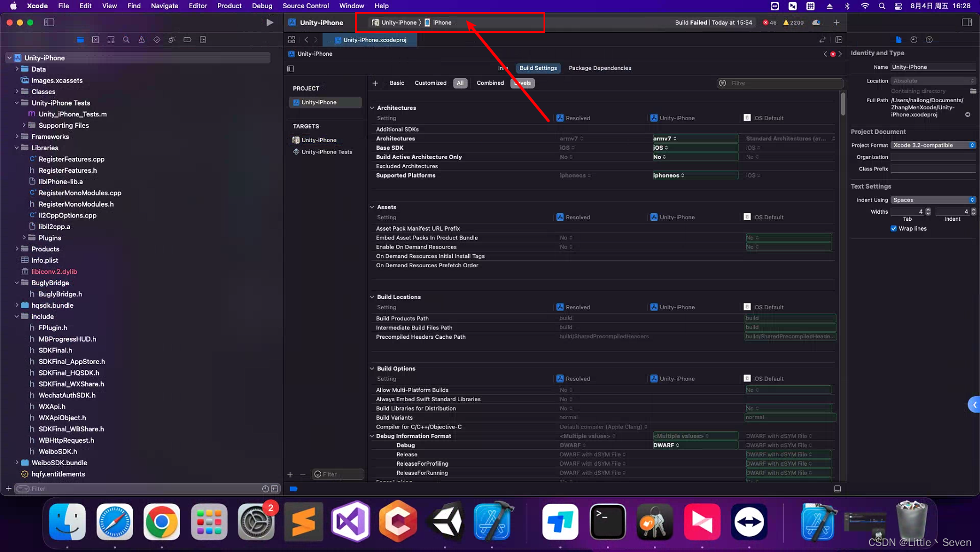
Task: Collapse the Build Options section
Action: pos(372,369)
